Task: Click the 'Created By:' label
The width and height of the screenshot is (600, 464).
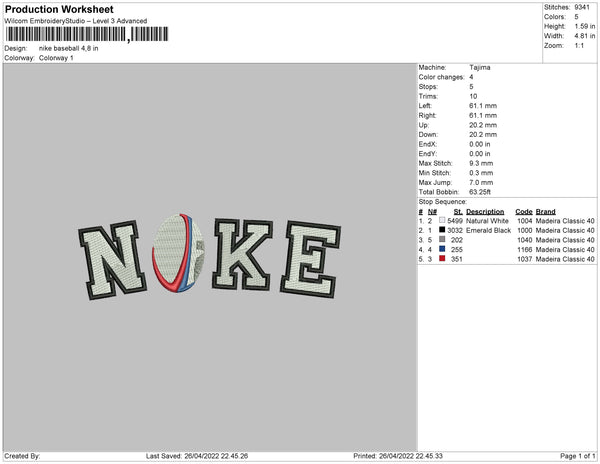Action: 22,456
